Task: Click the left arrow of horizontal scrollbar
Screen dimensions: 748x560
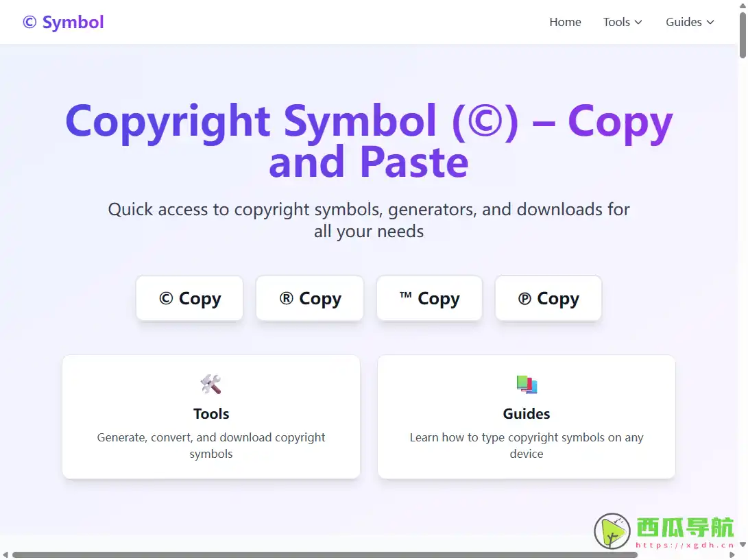Action: pyautogui.click(x=6, y=555)
